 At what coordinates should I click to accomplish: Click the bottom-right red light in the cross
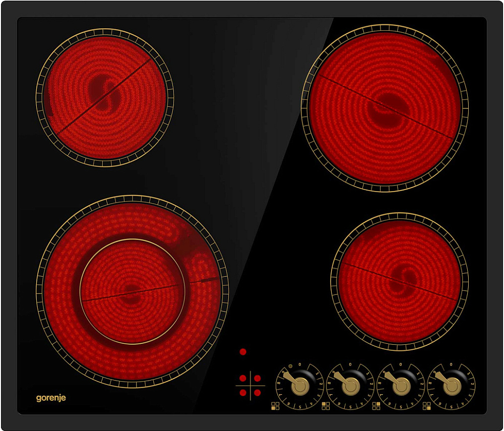click(x=257, y=393)
